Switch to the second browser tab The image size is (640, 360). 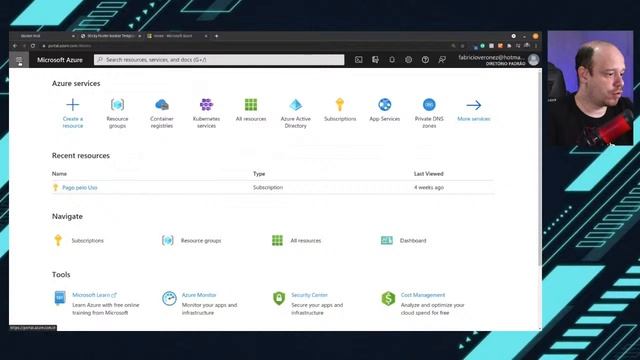pyautogui.click(x=110, y=36)
